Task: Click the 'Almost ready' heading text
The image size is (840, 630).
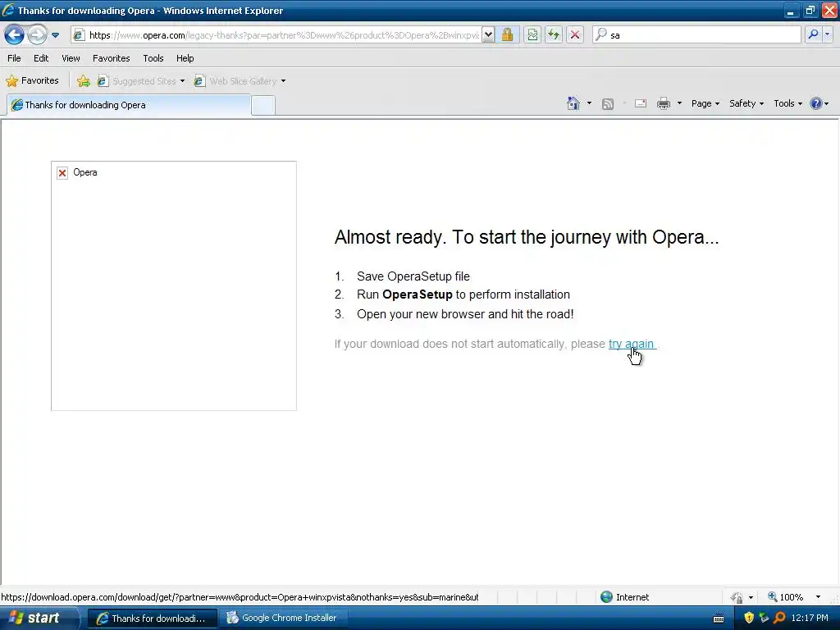Action: (x=527, y=237)
